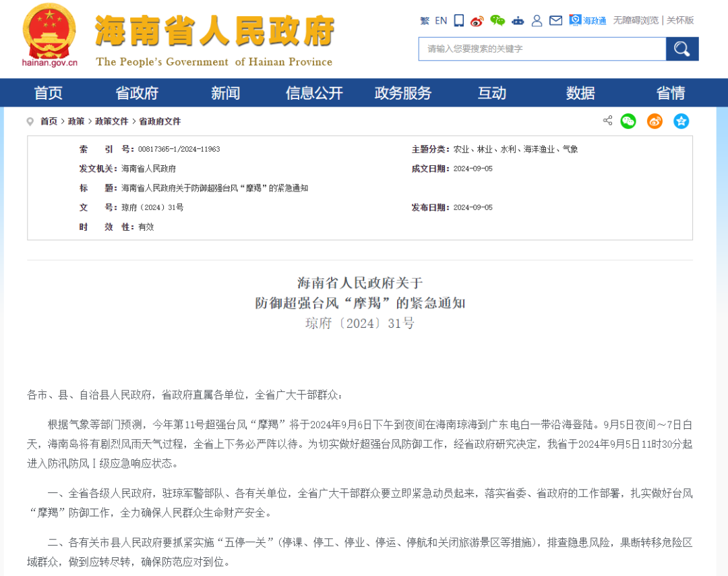
Task: Click the mobile version icon in header
Action: [459, 20]
